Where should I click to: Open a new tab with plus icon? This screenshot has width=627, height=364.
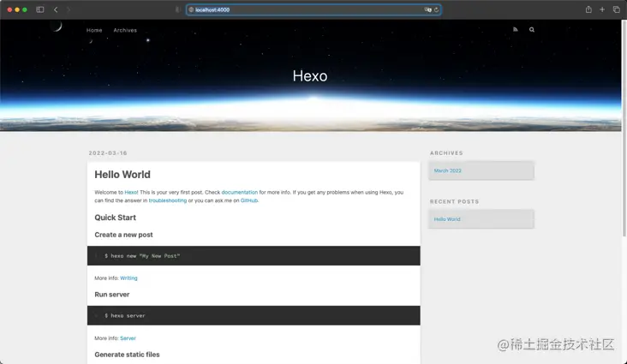pyautogui.click(x=602, y=9)
